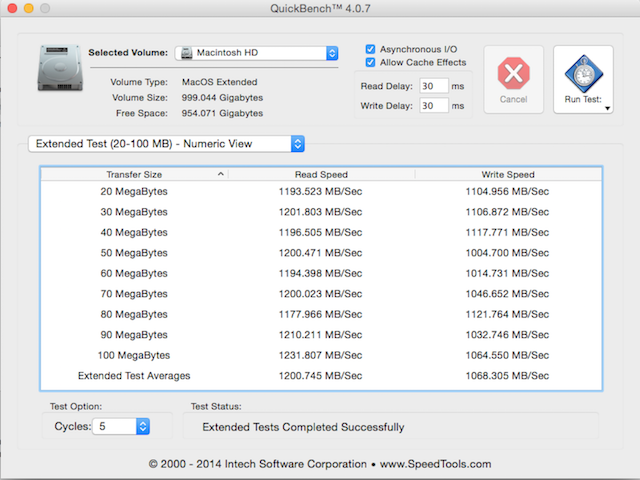Viewport: 640px width, 480px height.
Task: Click average read speed 1200.745 MB/Sec
Action: tap(320, 376)
